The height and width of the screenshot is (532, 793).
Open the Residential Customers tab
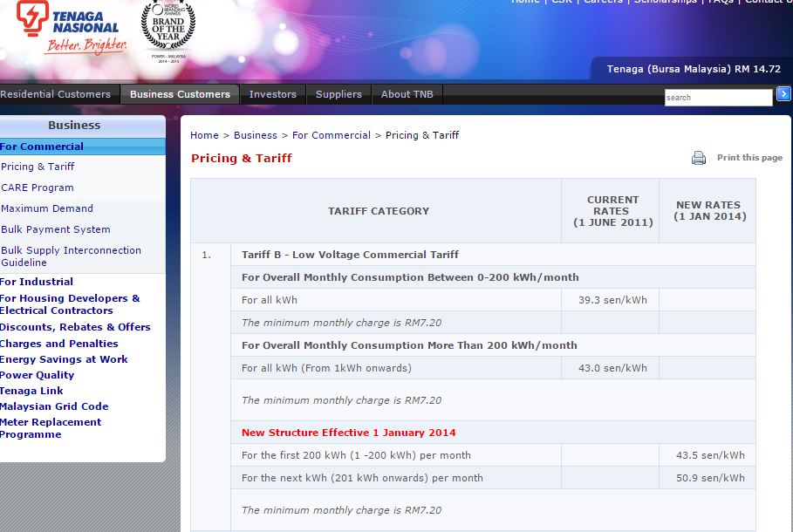tap(56, 94)
